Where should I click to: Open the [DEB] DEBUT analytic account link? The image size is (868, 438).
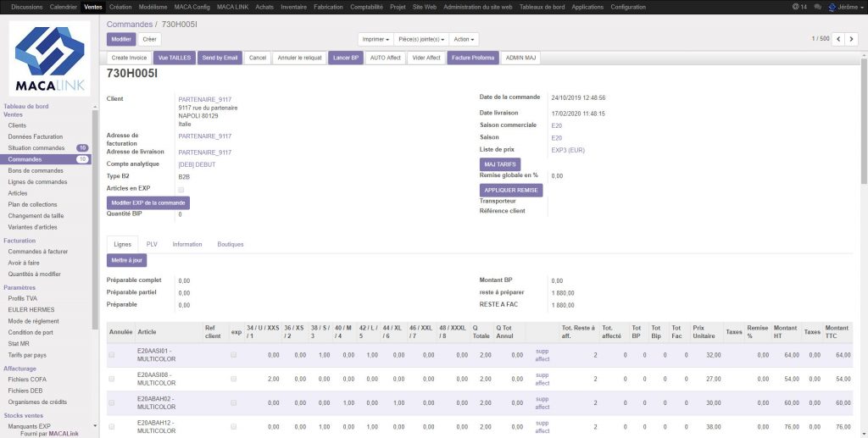pyautogui.click(x=197, y=165)
